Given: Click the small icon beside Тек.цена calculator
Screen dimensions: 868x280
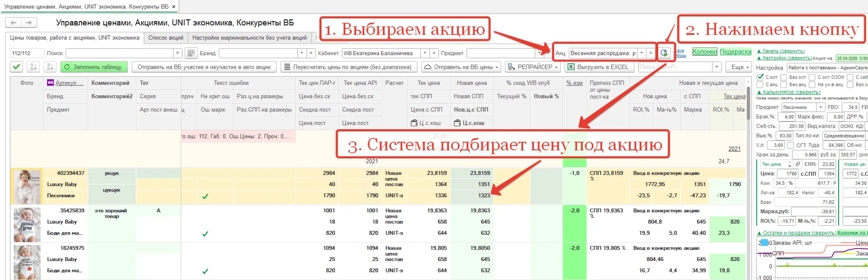Looking at the screenshot, I should 797,164.
